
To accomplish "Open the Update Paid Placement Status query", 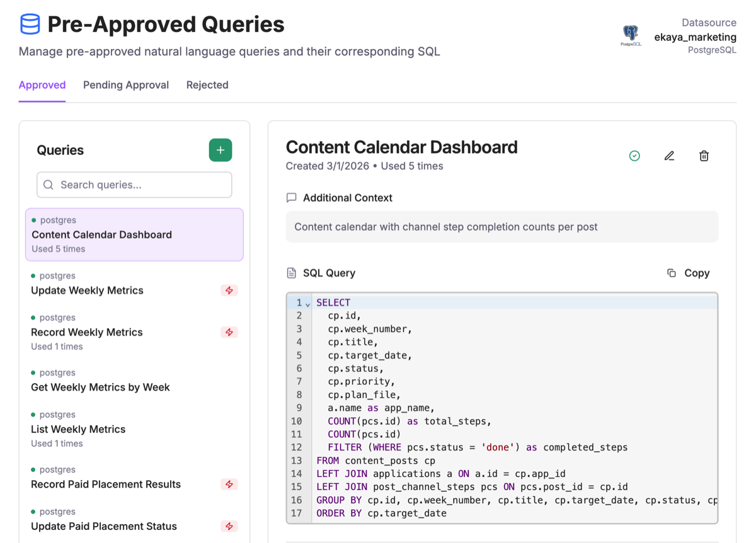I will click(x=134, y=520).
